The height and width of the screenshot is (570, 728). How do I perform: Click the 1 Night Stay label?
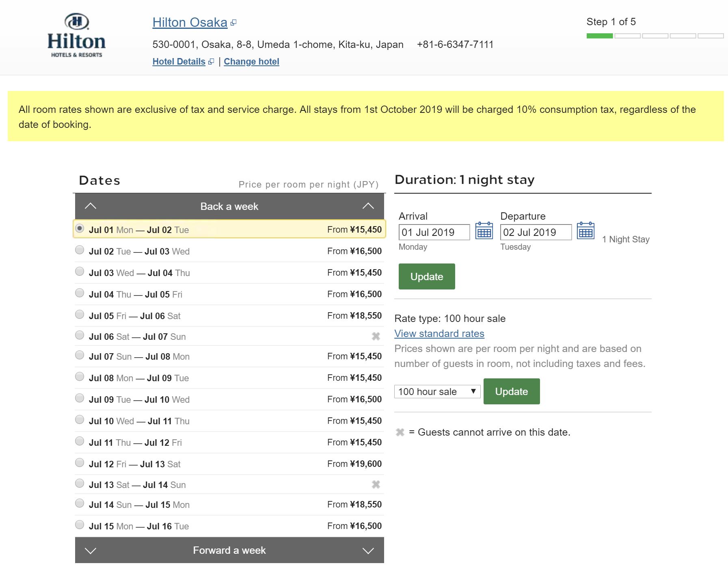626,239
